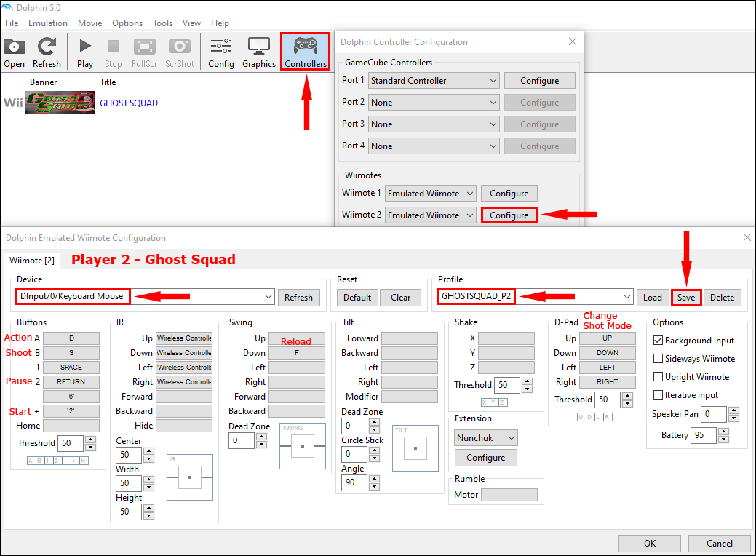Click the Default reset button
Screen dimensions: 756x556
pyautogui.click(x=357, y=298)
